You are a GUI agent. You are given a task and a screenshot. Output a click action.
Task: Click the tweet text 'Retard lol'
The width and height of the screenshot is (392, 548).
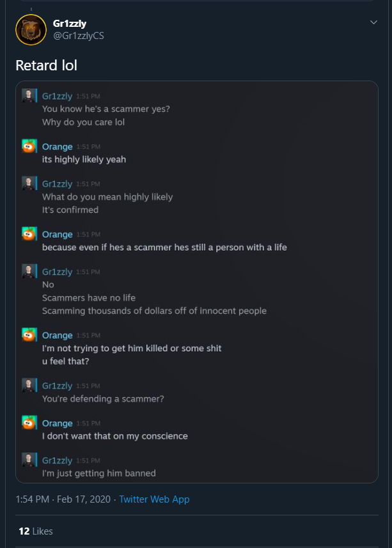pyautogui.click(x=47, y=65)
